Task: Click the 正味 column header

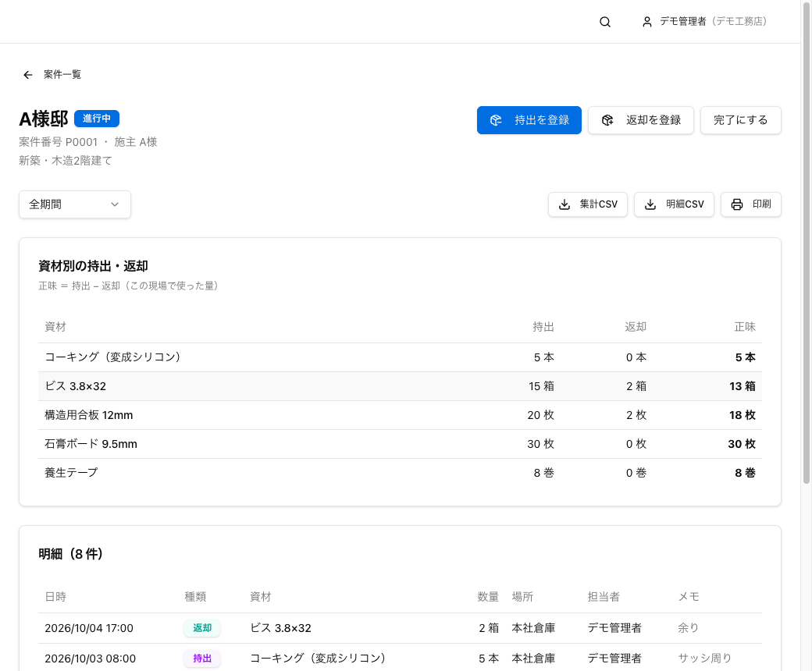Action: click(x=745, y=327)
